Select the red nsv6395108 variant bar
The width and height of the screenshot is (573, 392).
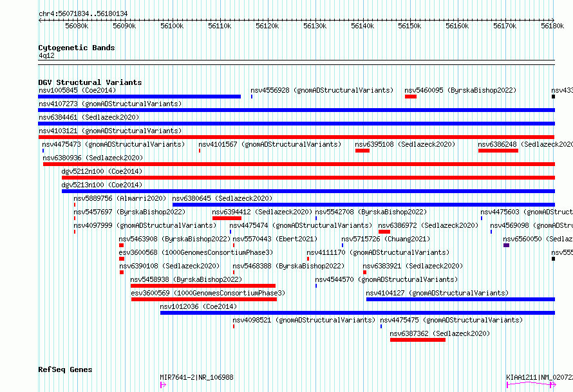[x=362, y=151]
